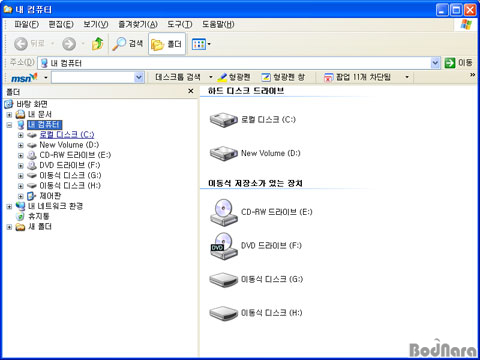
Task: Open the MSN search box dropdown
Action: click(x=139, y=78)
